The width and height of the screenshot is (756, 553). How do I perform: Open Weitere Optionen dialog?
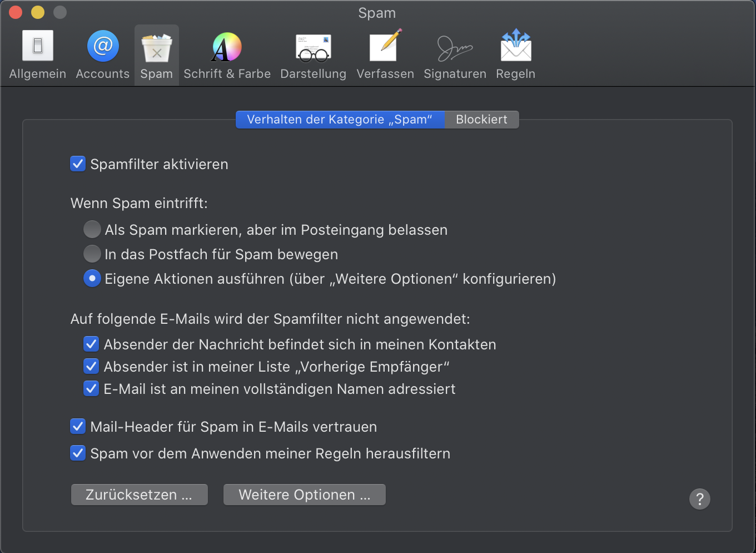[304, 495]
